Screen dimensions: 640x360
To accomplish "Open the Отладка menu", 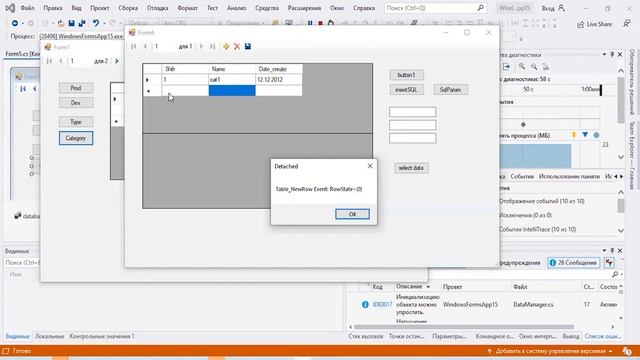I will click(157, 8).
